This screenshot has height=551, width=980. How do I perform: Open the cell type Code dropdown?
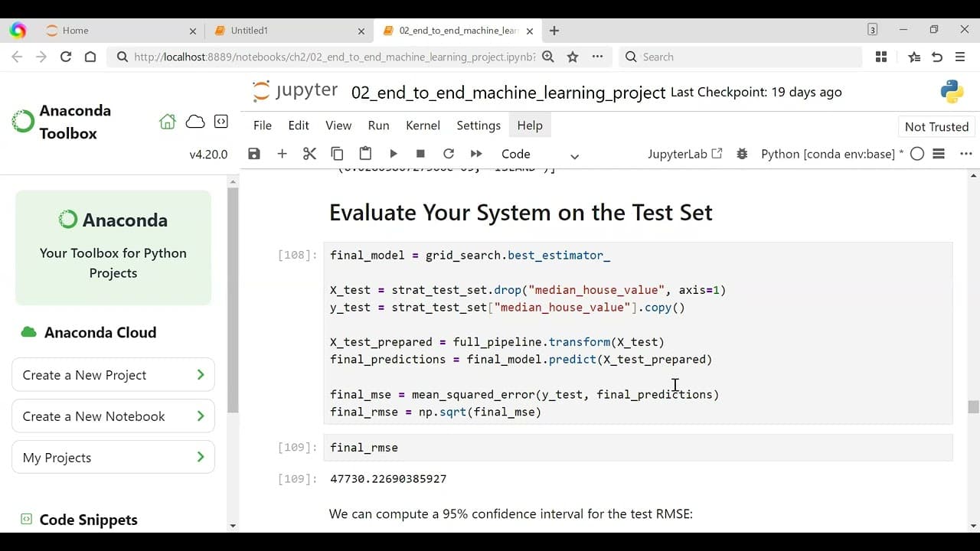pos(540,155)
